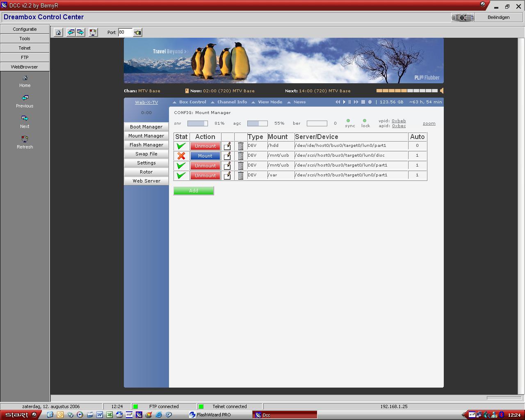525x420 pixels.
Task: Open the remote control panel icon
Action: pos(463,17)
